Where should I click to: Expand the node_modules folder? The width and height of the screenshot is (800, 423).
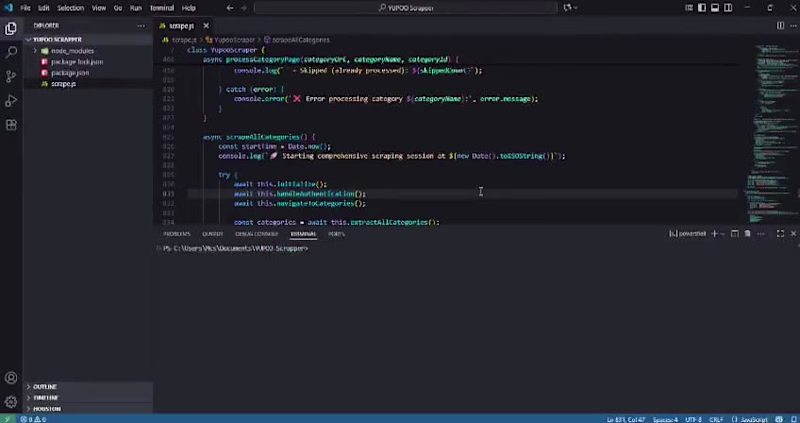pos(67,51)
